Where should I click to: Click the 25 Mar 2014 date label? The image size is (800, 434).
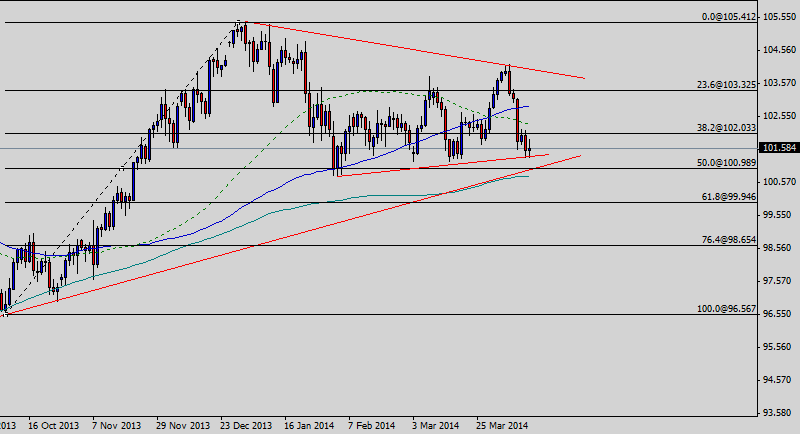point(502,425)
